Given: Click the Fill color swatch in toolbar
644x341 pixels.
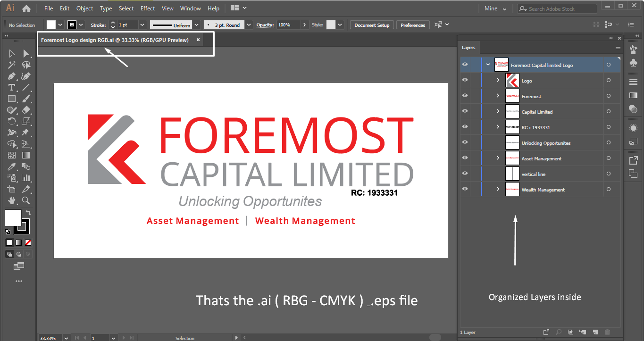Looking at the screenshot, I should (13, 218).
